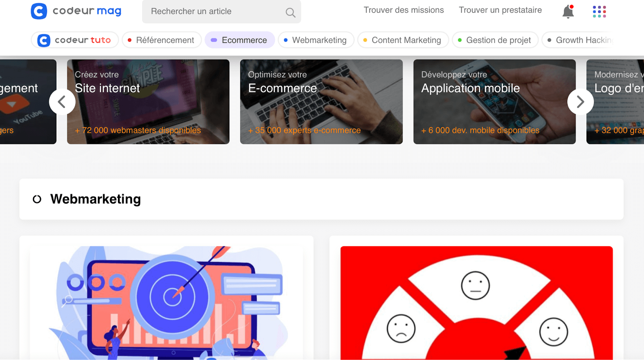The height and width of the screenshot is (360, 644).
Task: Select the Ecommerce category tab
Action: 239,40
